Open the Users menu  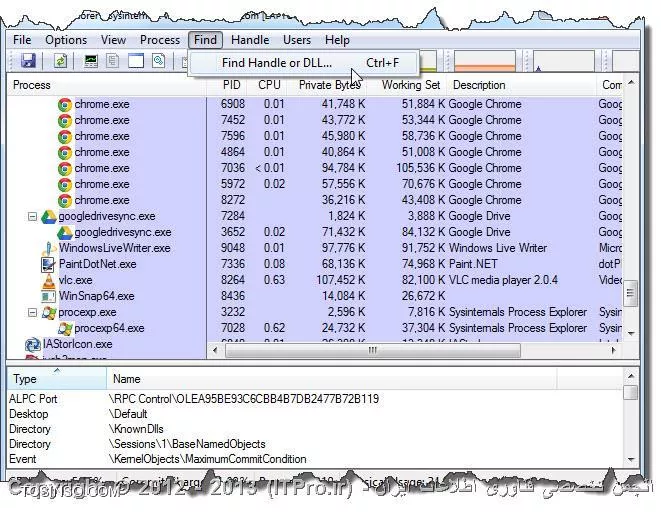coord(297,40)
